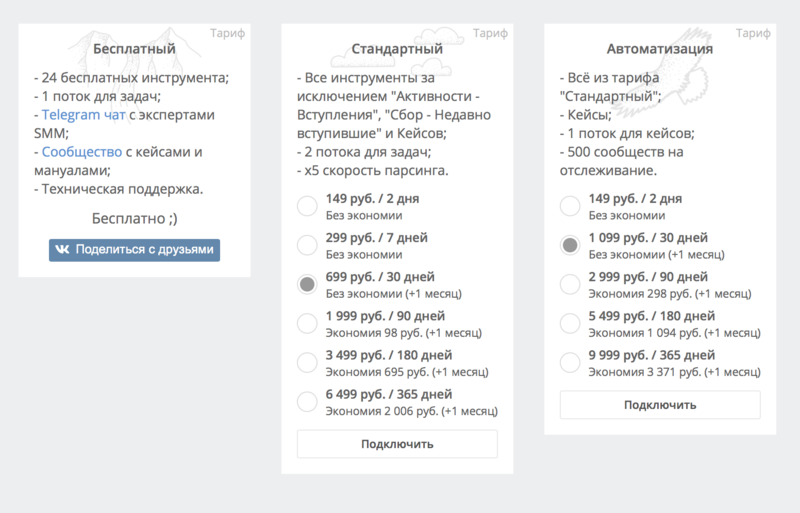The image size is (800, 513).
Task: Click the Бесплатный plan heading
Action: [134, 48]
